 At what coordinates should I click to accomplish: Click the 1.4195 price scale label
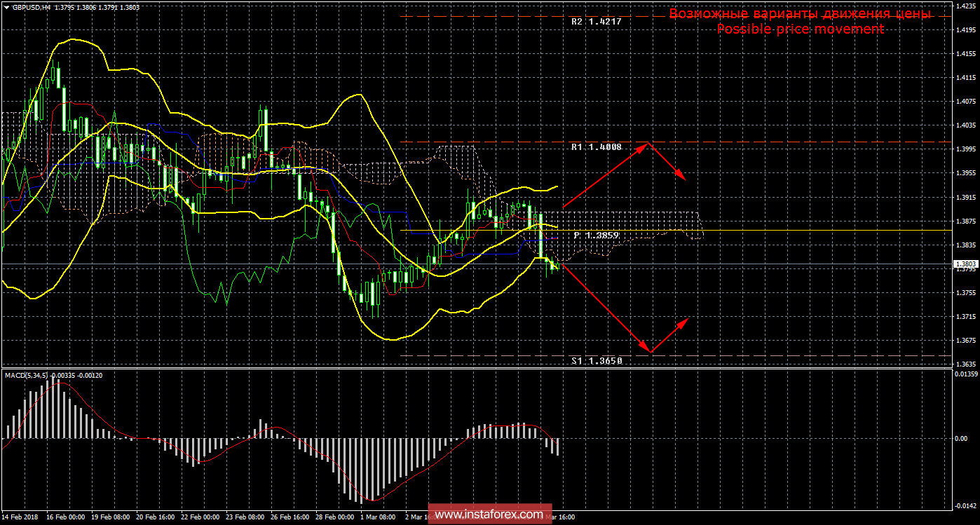click(965, 30)
